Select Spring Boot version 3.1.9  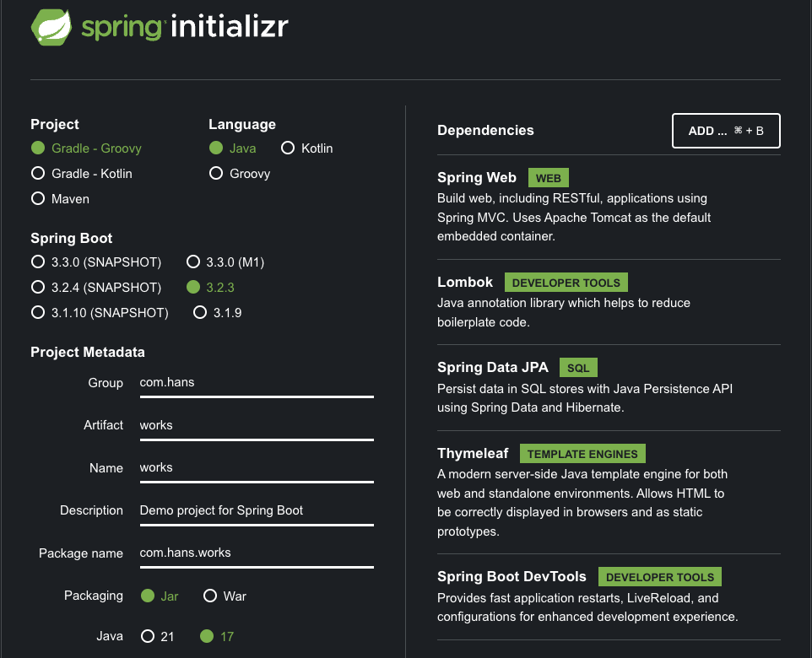coord(218,313)
